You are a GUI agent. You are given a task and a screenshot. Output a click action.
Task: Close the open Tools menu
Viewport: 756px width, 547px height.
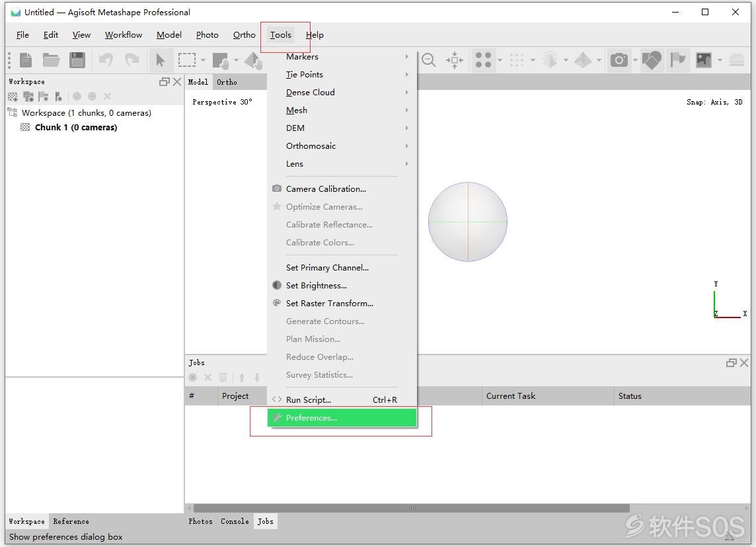pyautogui.click(x=281, y=35)
